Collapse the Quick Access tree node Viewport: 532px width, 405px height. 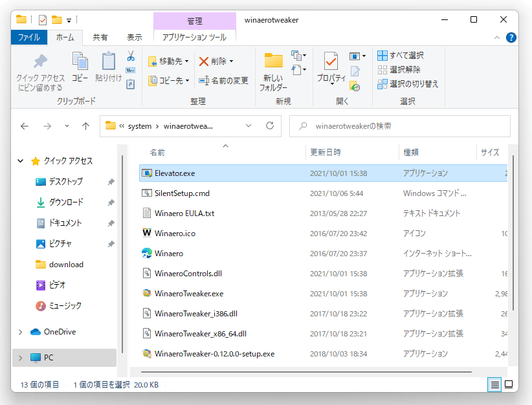(x=20, y=161)
